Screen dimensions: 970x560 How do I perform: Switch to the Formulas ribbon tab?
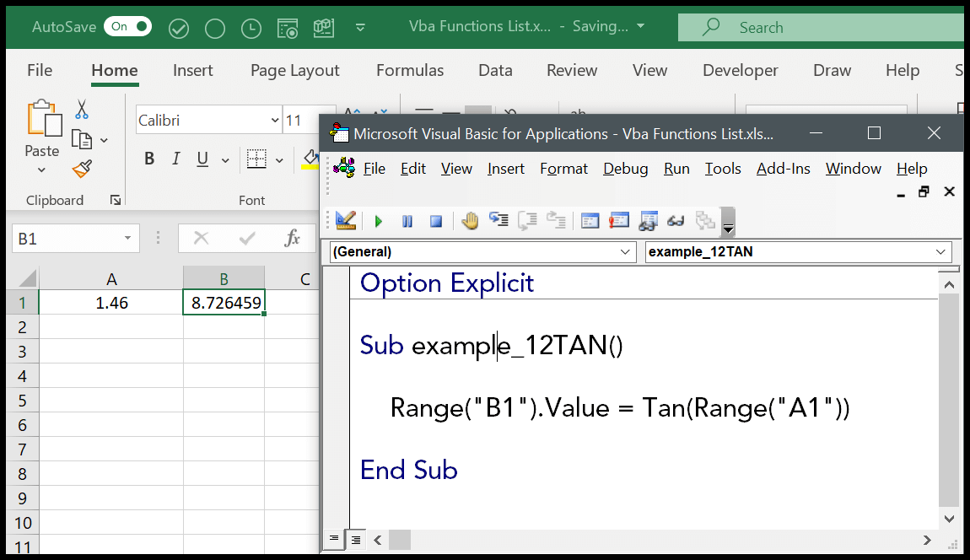410,71
